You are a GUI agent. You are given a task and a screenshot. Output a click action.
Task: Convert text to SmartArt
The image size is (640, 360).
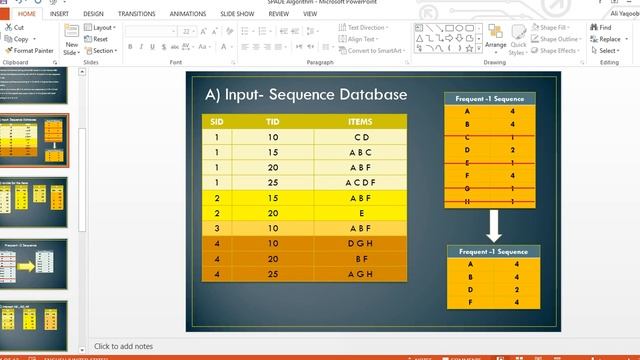[x=372, y=51]
